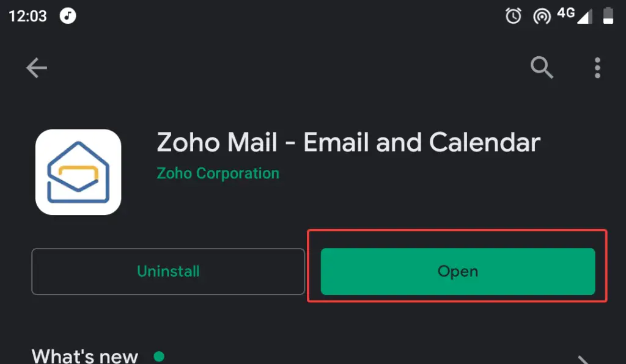Open search with the magnifier icon
This screenshot has width=626, height=364.
click(x=542, y=67)
